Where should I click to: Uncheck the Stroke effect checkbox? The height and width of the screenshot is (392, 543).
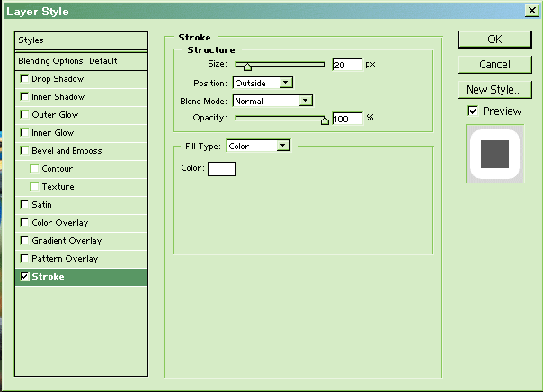24,277
